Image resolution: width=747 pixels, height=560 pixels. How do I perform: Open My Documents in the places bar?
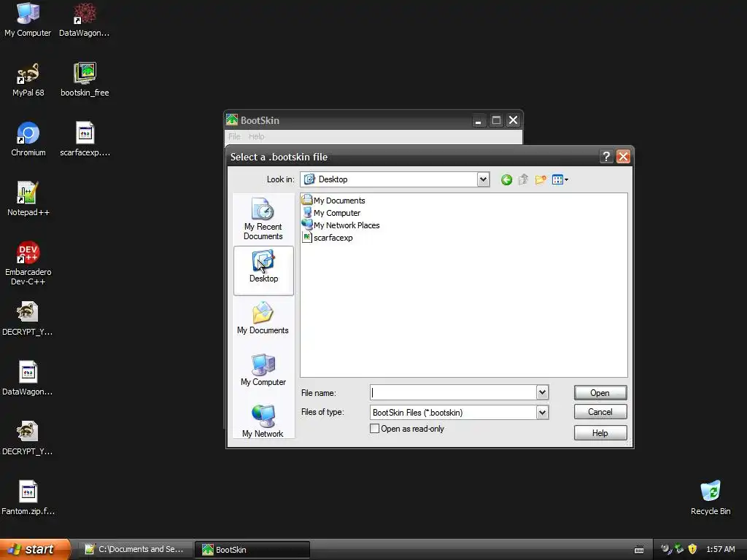pyautogui.click(x=263, y=318)
